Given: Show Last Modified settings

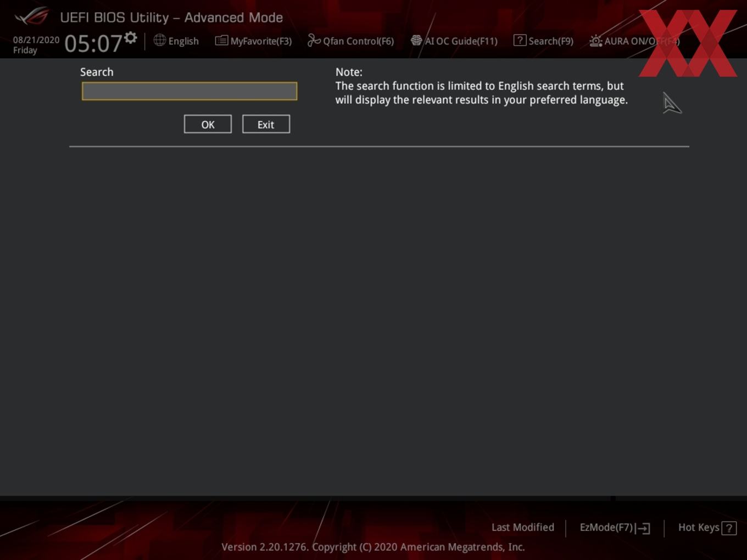Looking at the screenshot, I should [523, 527].
